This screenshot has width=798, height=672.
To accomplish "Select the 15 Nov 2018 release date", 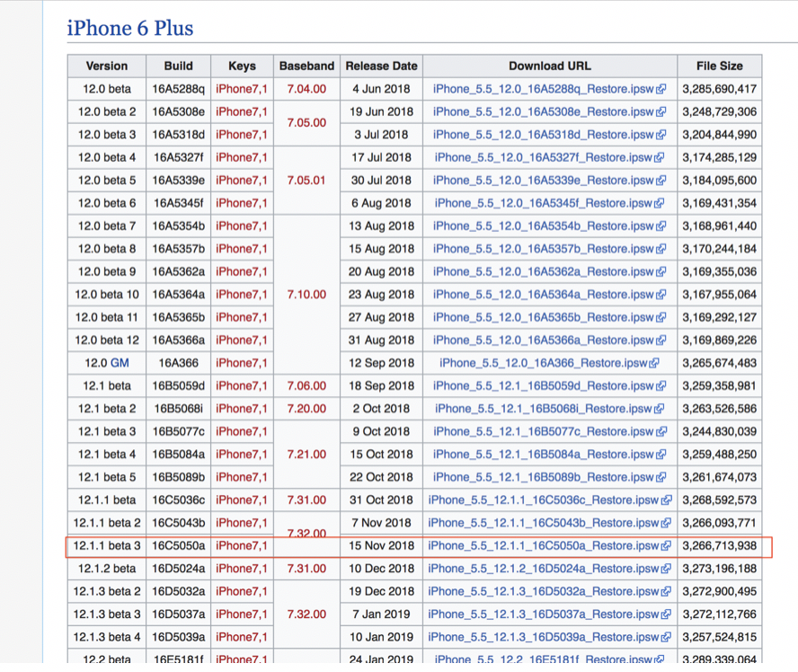I will point(381,546).
